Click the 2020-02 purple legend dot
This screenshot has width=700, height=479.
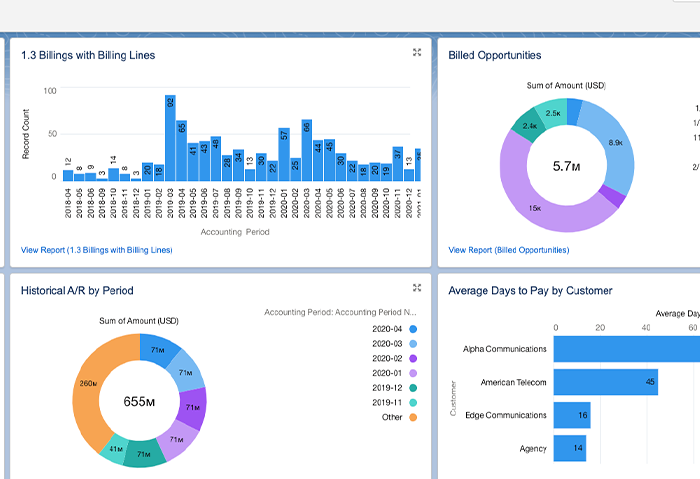point(413,358)
